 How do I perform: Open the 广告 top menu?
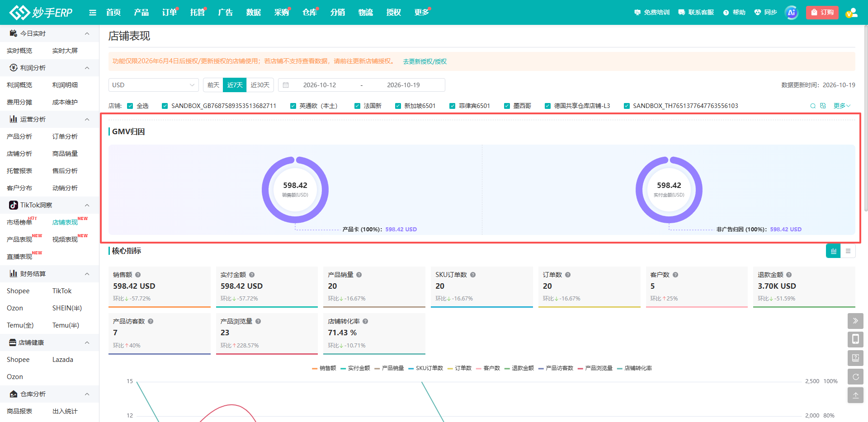tap(225, 13)
